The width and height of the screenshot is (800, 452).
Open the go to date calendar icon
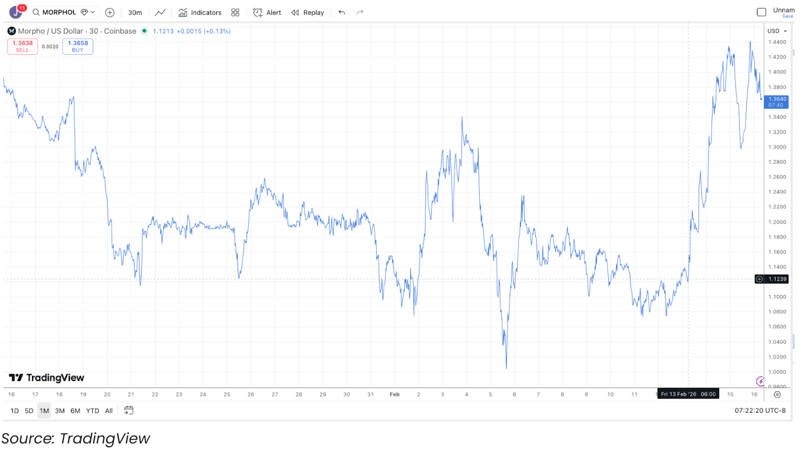tap(129, 410)
